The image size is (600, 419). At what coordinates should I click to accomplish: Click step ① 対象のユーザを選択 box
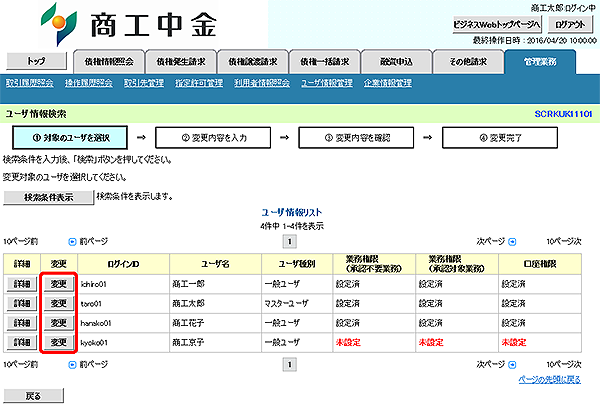point(70,138)
